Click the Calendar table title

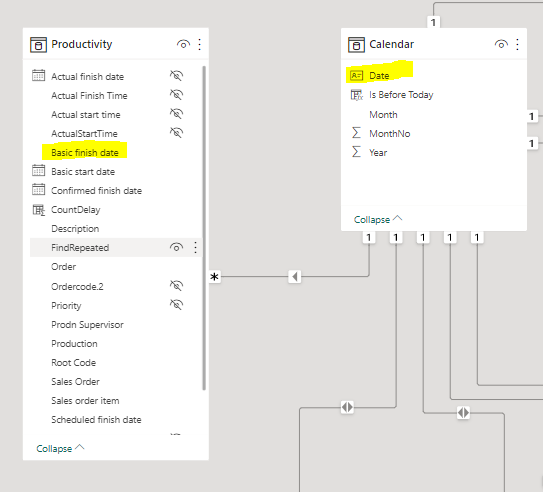coord(392,44)
